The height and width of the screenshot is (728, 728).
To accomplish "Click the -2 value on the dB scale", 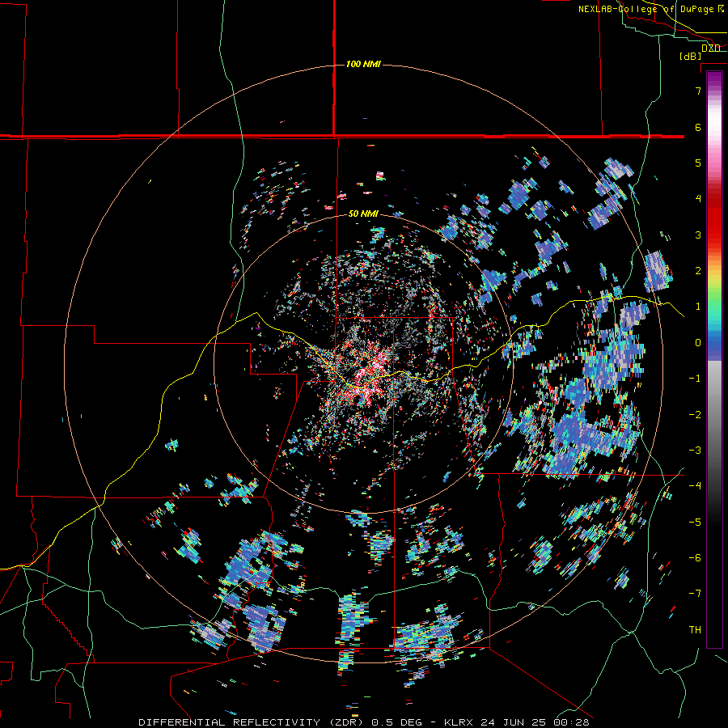I will pos(695,415).
